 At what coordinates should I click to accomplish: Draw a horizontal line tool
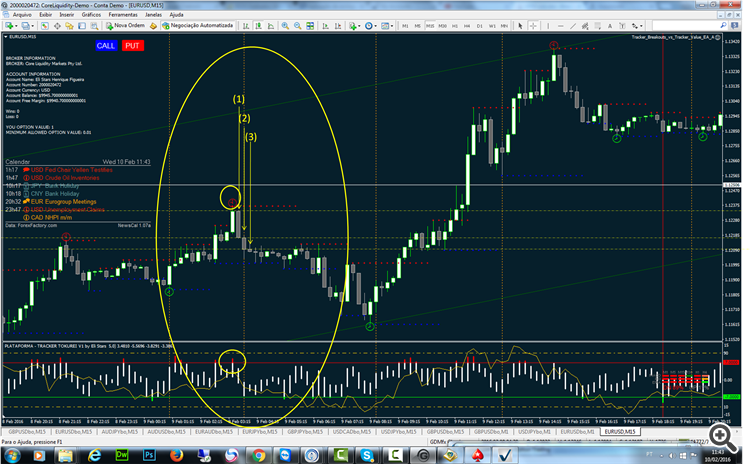pyautogui.click(x=561, y=26)
